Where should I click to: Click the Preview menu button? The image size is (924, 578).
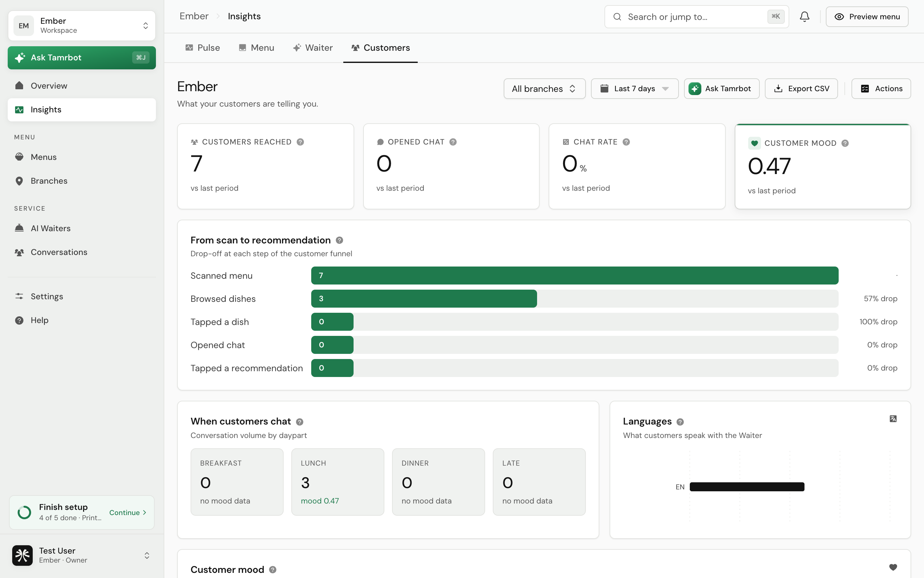pyautogui.click(x=867, y=17)
